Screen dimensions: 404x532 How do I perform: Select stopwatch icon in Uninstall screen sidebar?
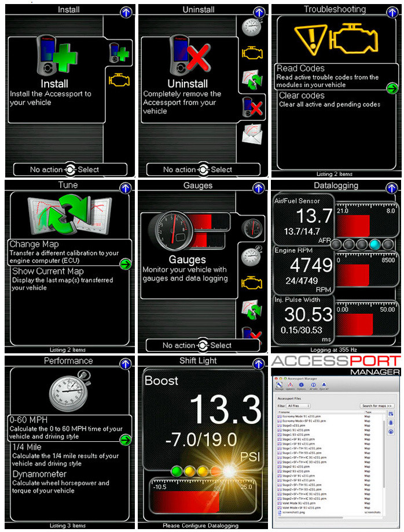(x=252, y=27)
